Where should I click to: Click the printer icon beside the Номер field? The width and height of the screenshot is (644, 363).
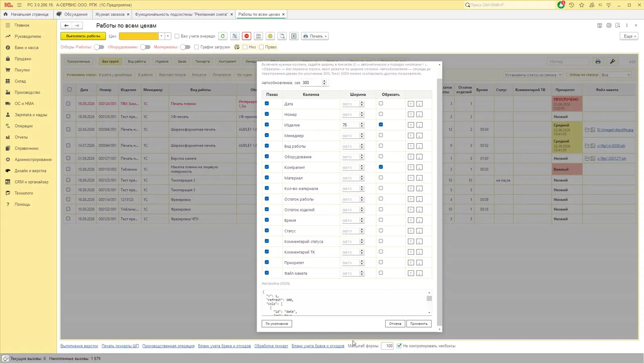click(598, 62)
